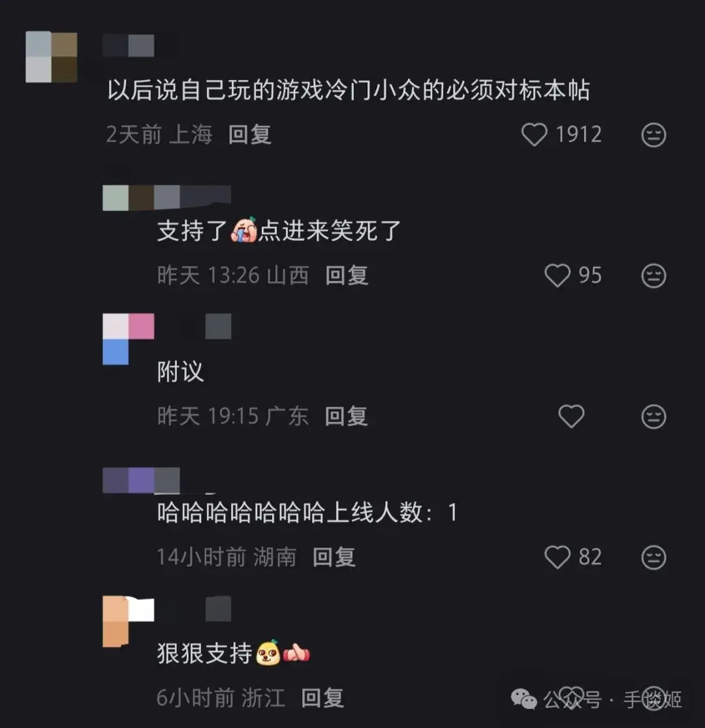
Task: Reply to the 2天前 上海 comment
Action: 250,134
